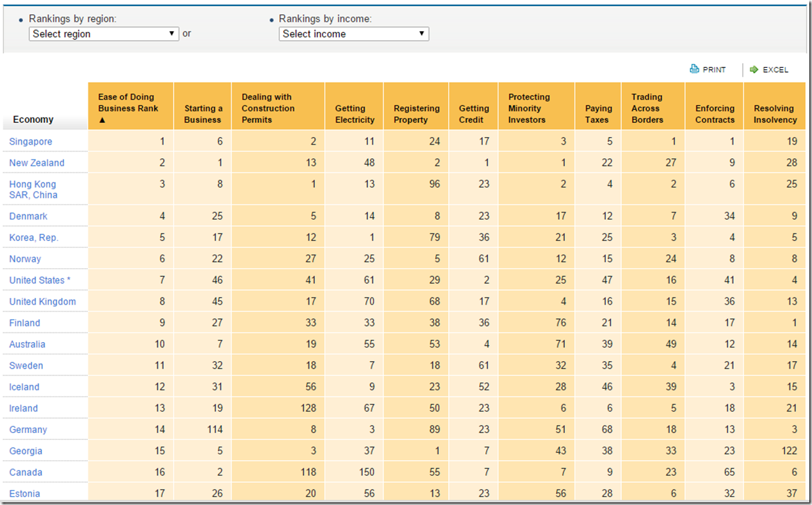Sort by Getting Electricity column header
Image resolution: width=812 pixels, height=505 pixels.
[354, 114]
